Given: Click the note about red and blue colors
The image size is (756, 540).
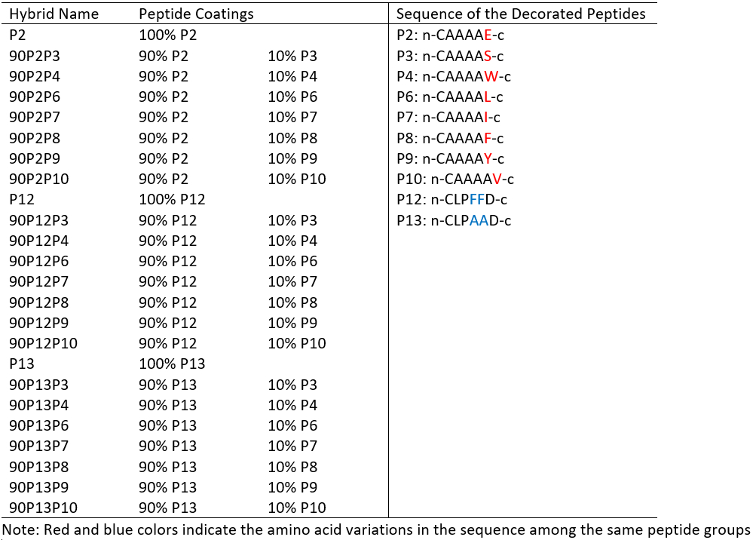Looking at the screenshot, I should [376, 529].
